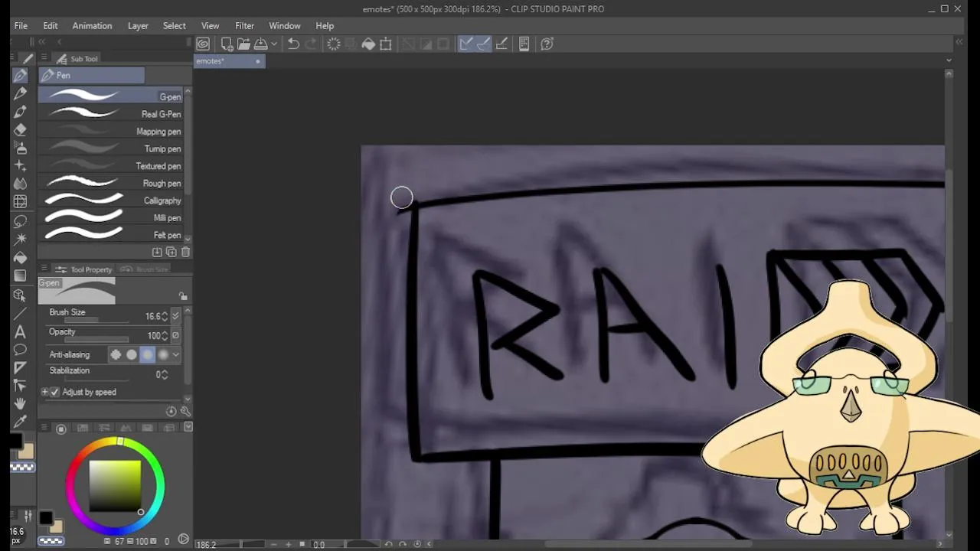Select anti-aliasing Strong option

(x=163, y=354)
